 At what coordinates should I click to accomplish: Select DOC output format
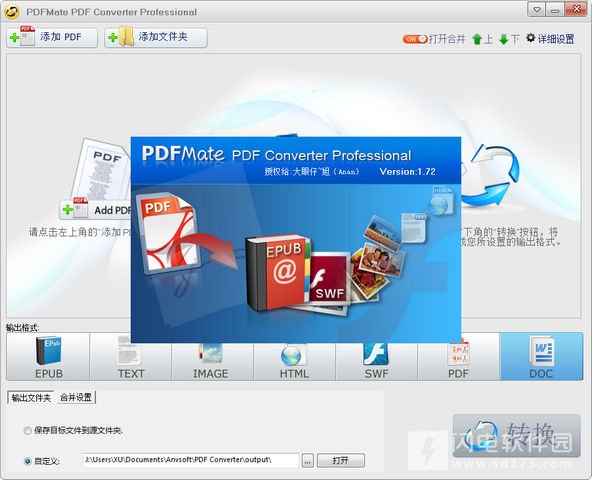(x=541, y=357)
